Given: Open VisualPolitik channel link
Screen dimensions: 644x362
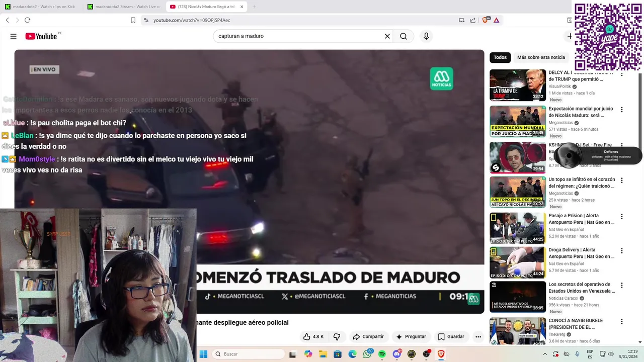Looking at the screenshot, I should click(559, 86).
